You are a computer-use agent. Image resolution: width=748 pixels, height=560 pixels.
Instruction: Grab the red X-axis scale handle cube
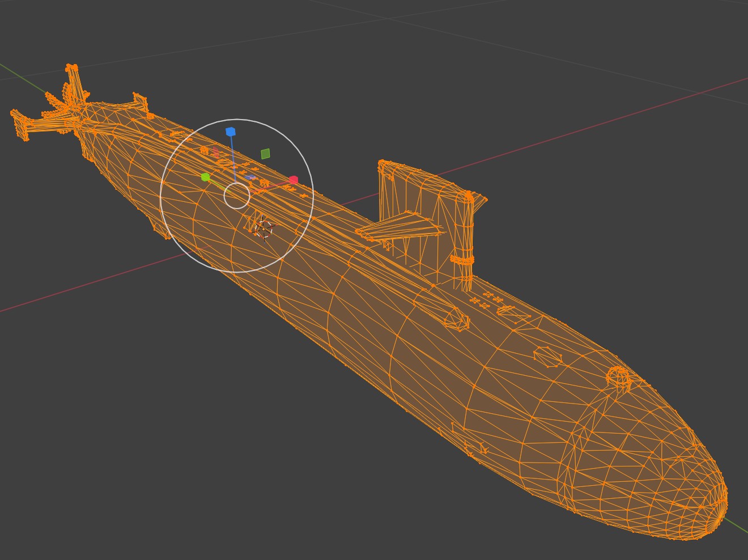pos(293,180)
